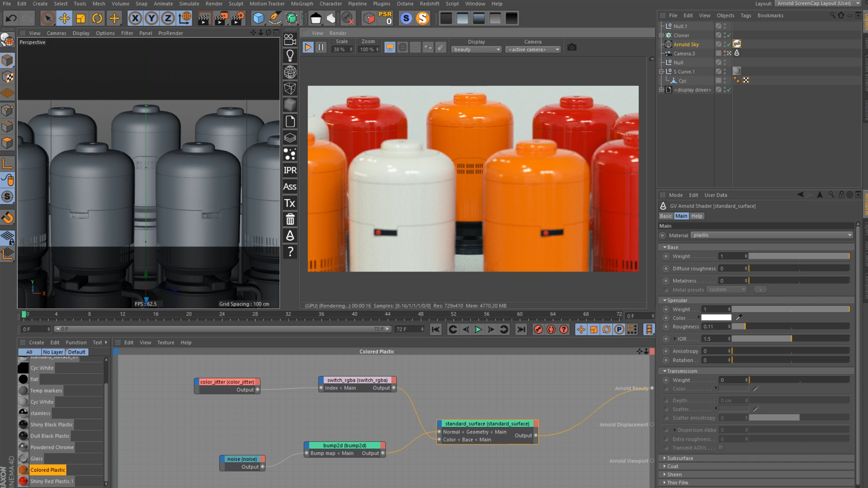The width and height of the screenshot is (868, 488).
Task: Pause the Arnold IPR rendering
Action: tap(321, 47)
